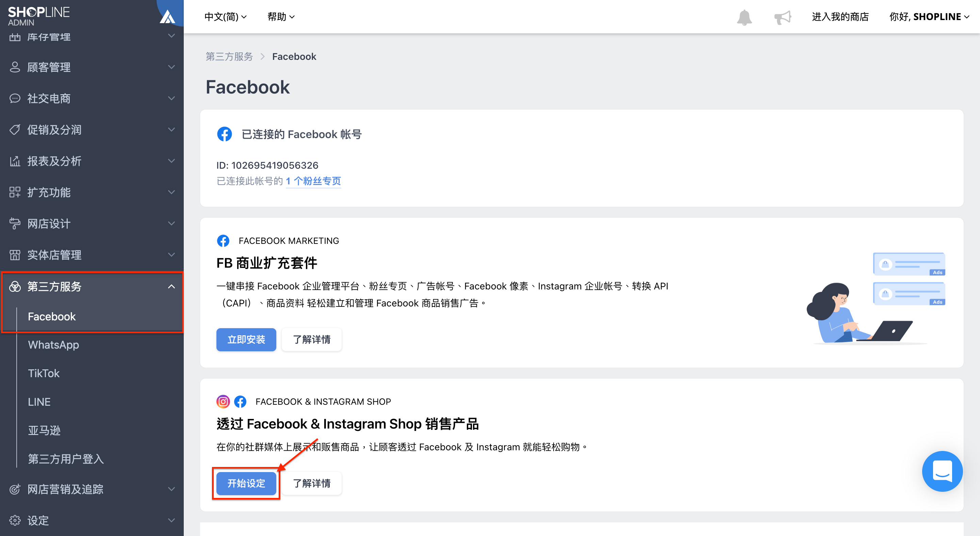
Task: Click the Facebook logo beside connected account
Action: (x=225, y=134)
